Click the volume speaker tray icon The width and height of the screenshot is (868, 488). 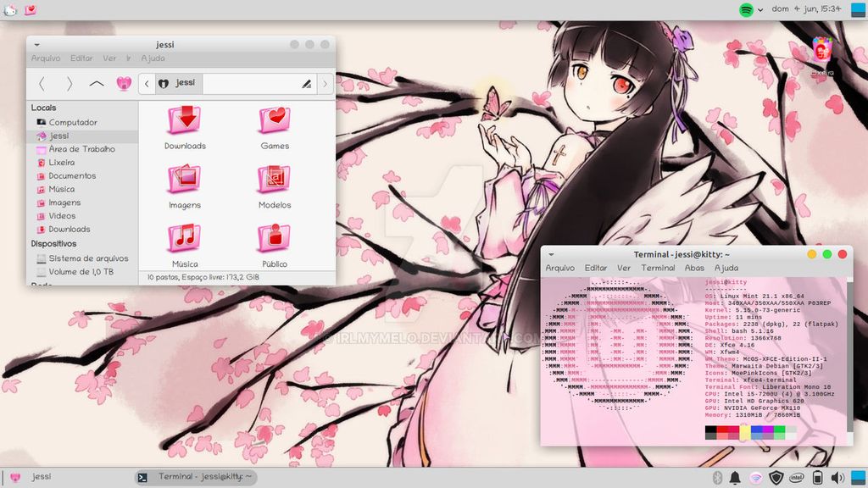pos(838,478)
